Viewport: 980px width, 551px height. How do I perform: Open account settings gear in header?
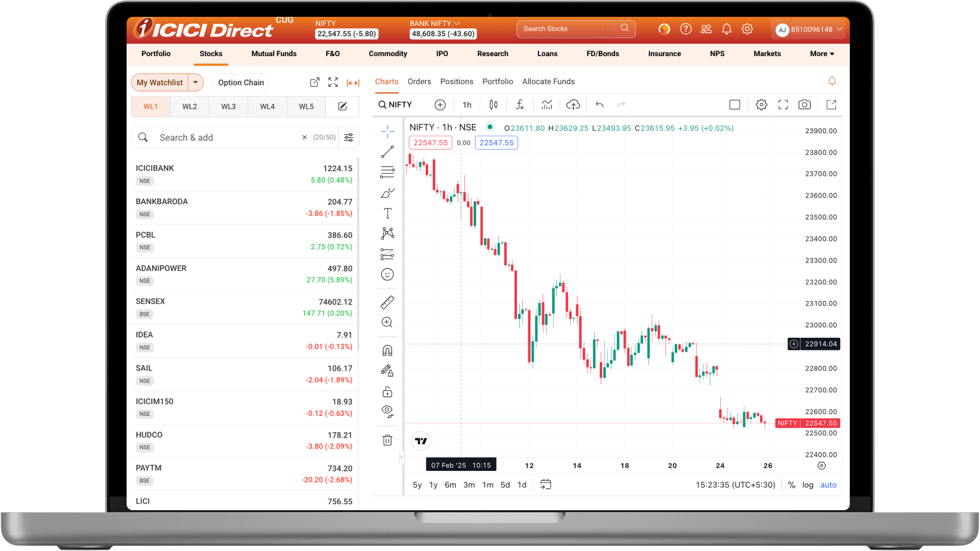747,29
